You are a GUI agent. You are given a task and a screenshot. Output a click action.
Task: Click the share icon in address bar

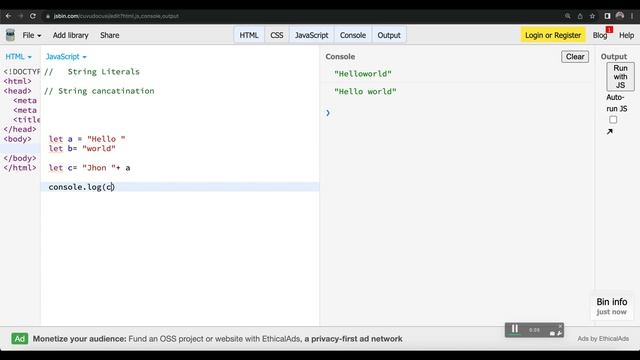click(580, 16)
